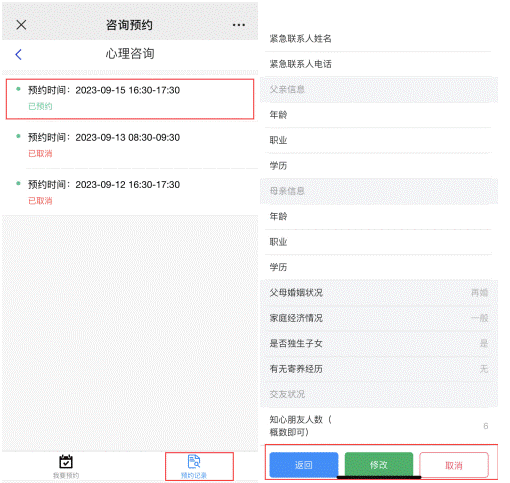Open the 父母婚姻状况 selector showing 再婚
This screenshot has width=510, height=483.
pyautogui.click(x=379, y=293)
